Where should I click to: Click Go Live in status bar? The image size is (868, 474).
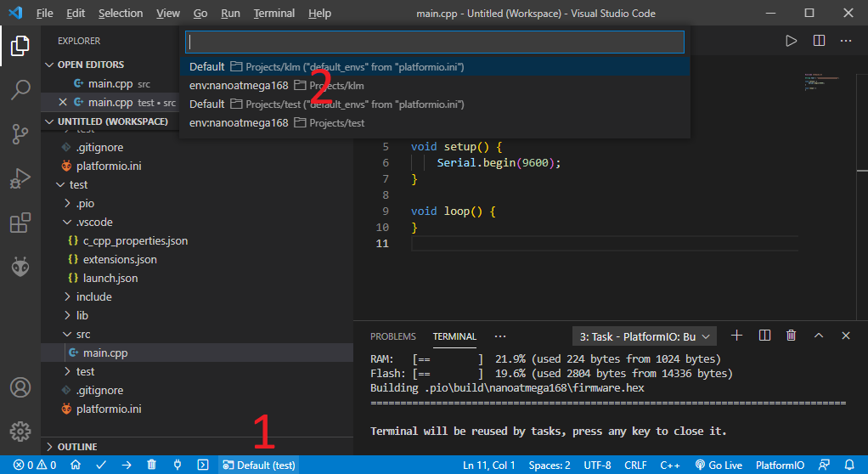coord(719,466)
